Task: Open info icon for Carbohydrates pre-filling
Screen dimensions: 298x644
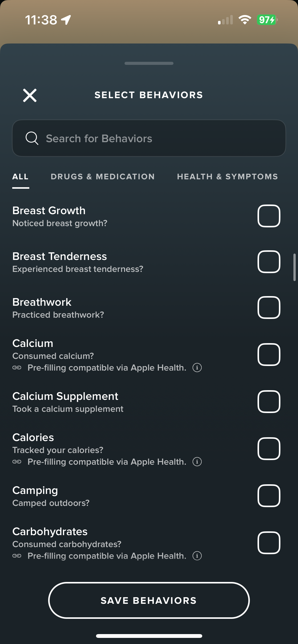Action: pyautogui.click(x=197, y=556)
